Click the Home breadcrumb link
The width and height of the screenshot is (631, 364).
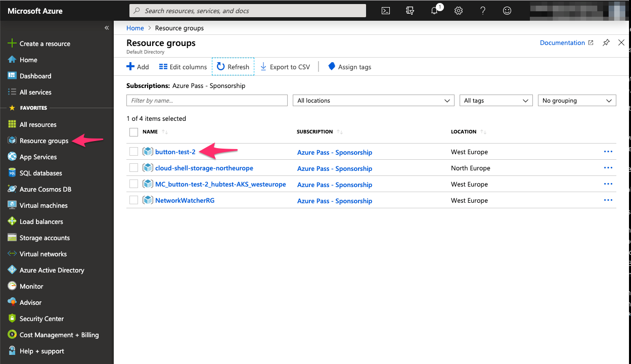(135, 28)
